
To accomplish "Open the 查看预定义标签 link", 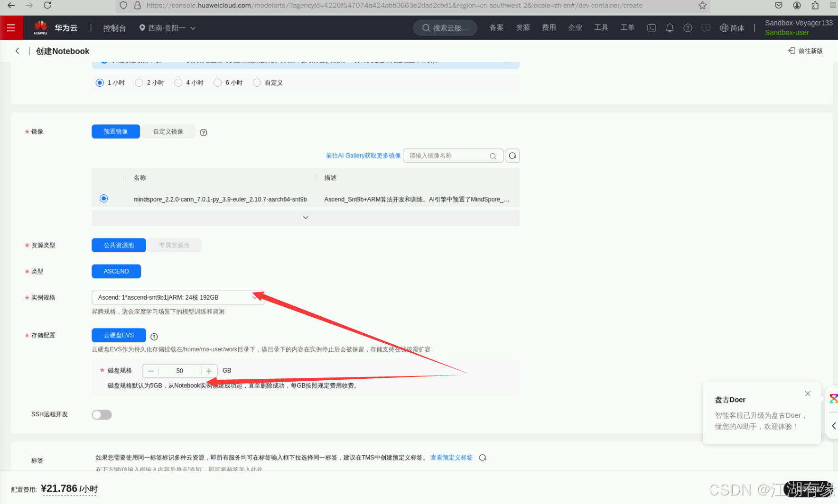I will (451, 458).
